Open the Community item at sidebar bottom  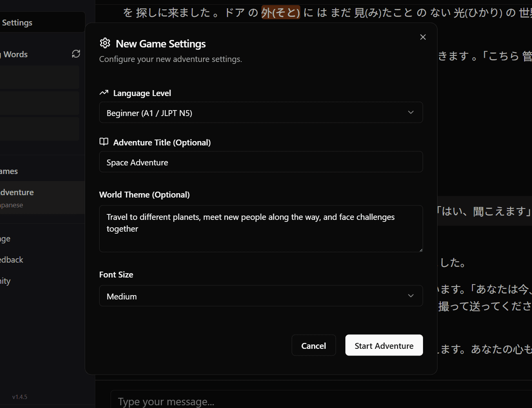tap(5, 281)
